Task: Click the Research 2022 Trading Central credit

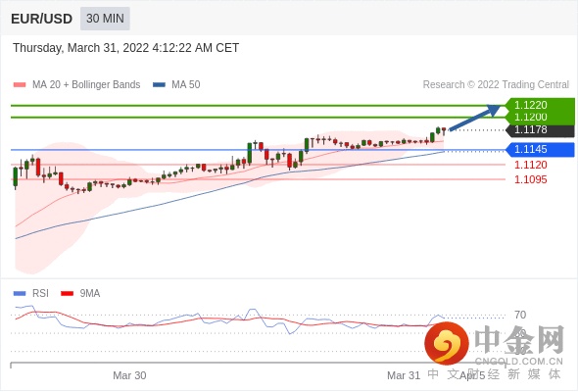Action: pyautogui.click(x=496, y=85)
